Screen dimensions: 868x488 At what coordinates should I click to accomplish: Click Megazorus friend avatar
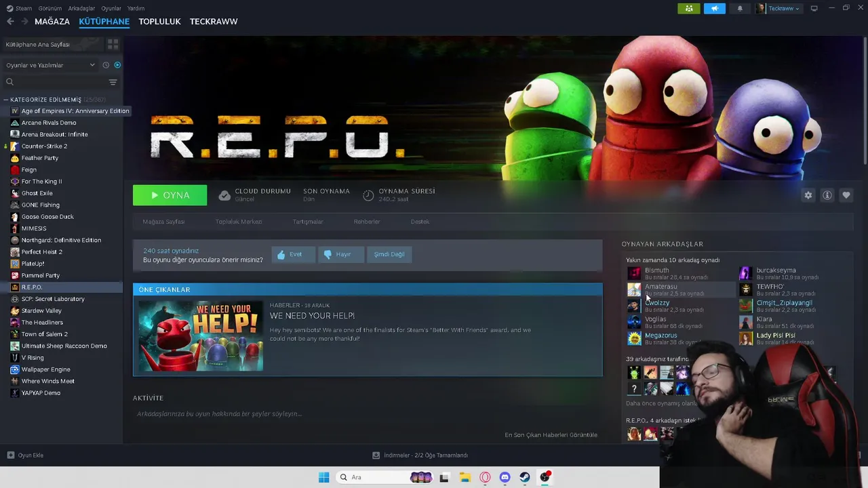point(634,338)
